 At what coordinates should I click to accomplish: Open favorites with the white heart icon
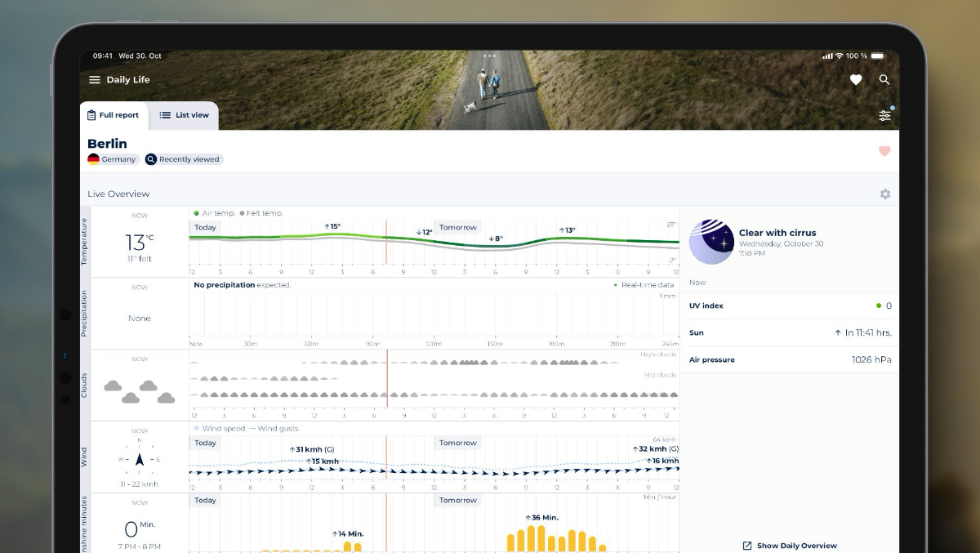click(856, 80)
